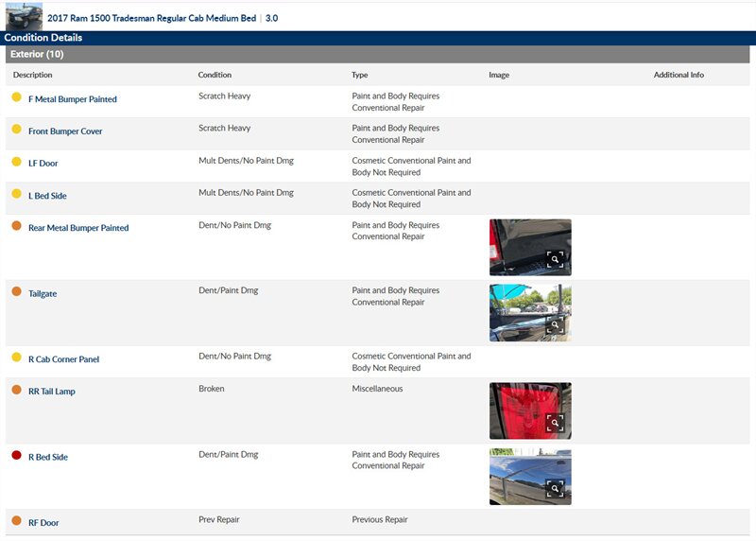Click the Description column header
The image size is (756, 541).
point(33,75)
